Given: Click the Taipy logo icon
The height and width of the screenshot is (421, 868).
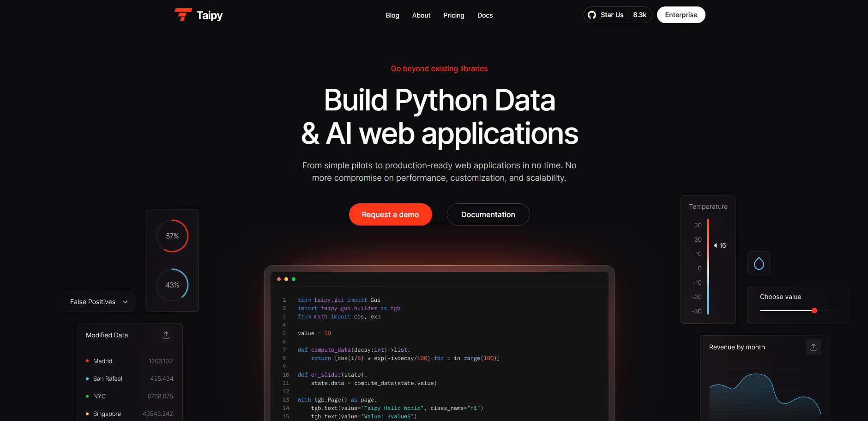Looking at the screenshot, I should tap(183, 15).
